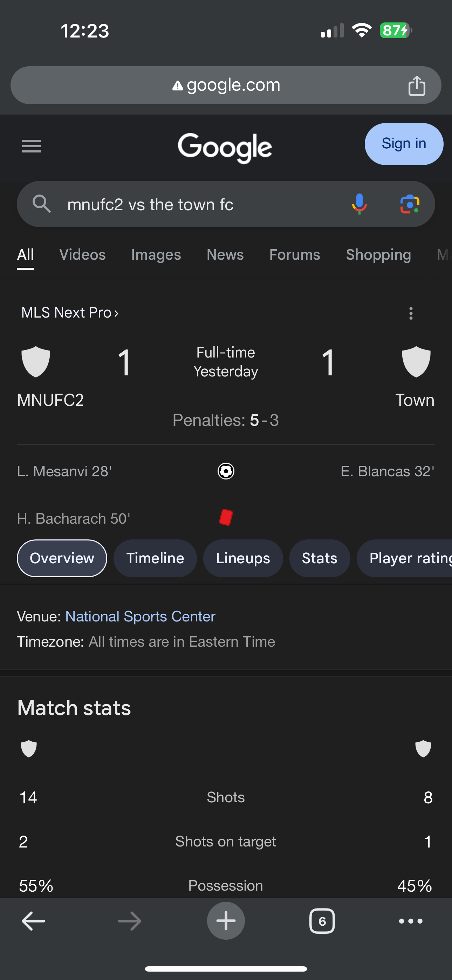Open the three-dot match options menu

tap(411, 313)
